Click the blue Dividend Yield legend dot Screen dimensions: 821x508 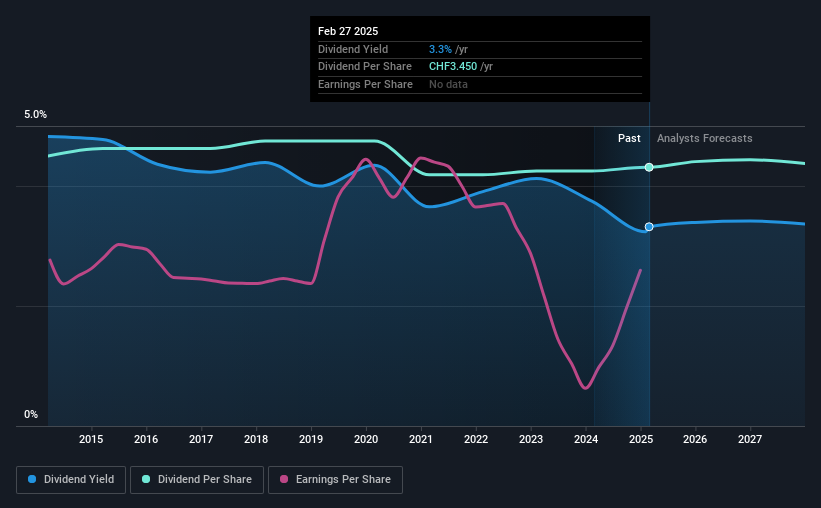tap(32, 479)
